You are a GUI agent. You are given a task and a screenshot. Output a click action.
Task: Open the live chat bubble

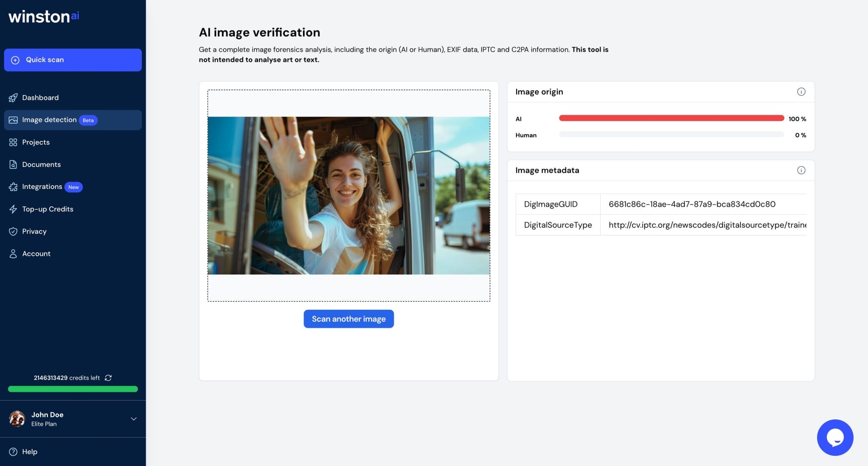pos(835,437)
